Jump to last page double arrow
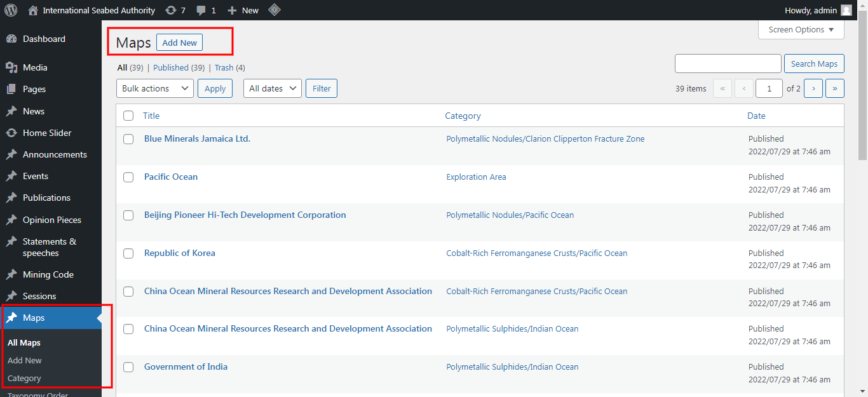 [835, 88]
